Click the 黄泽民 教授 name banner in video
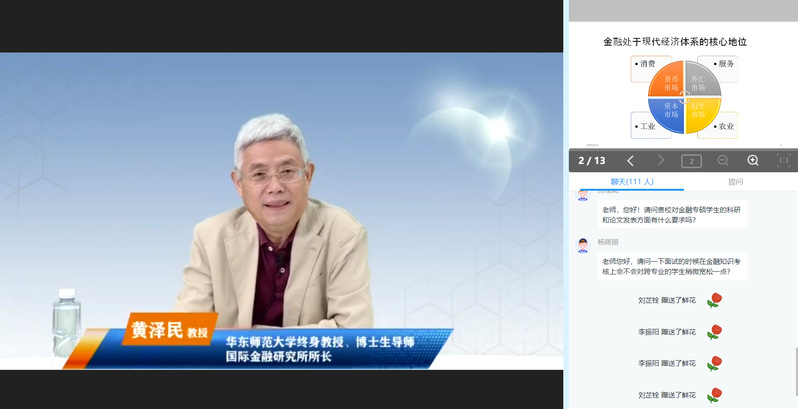 click(x=169, y=330)
